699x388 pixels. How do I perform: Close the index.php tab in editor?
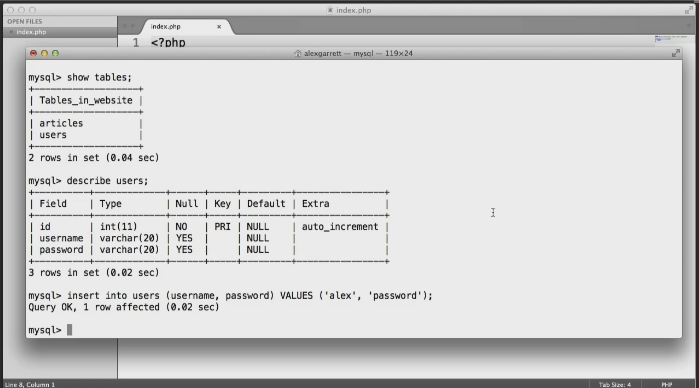219,27
